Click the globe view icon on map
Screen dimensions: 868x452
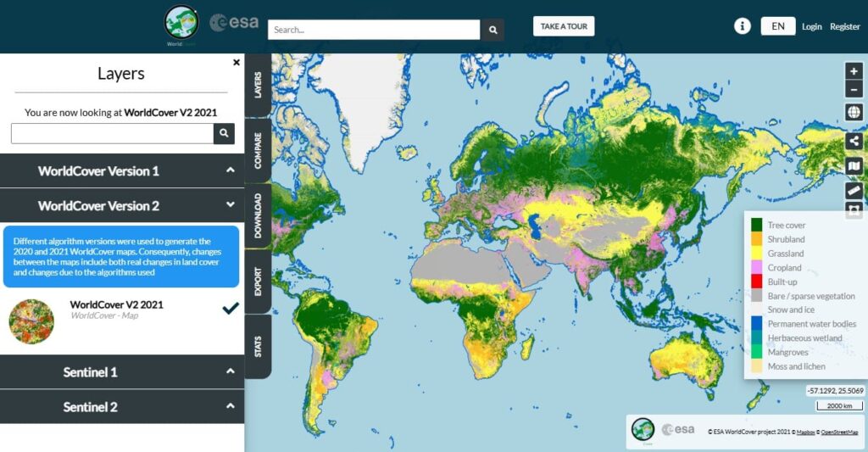854,113
